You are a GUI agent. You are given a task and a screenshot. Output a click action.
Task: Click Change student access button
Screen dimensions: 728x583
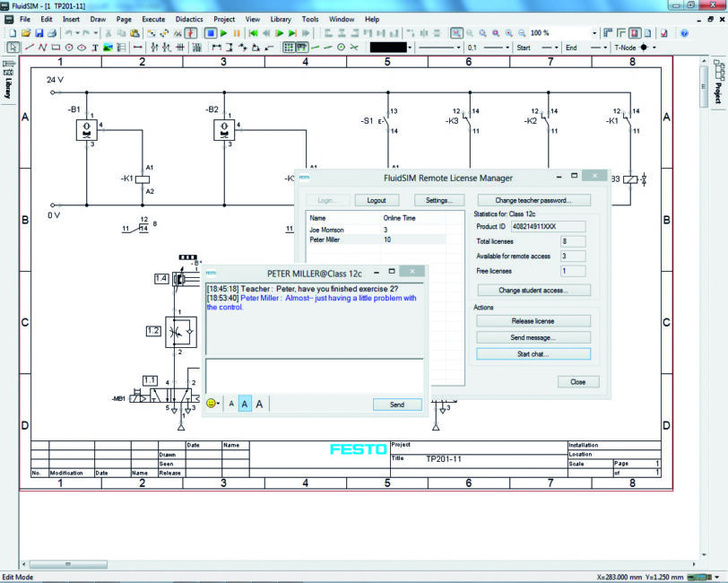(534, 291)
